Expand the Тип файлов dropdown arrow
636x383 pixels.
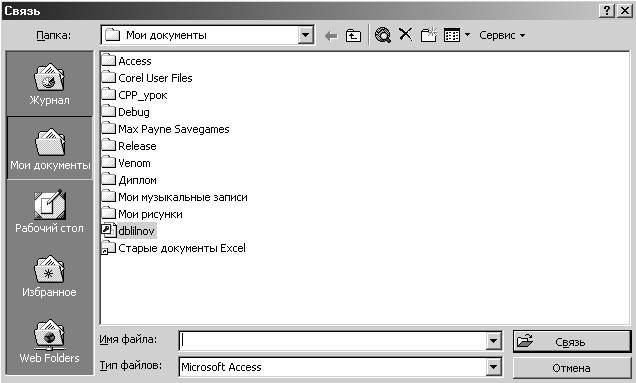[493, 367]
